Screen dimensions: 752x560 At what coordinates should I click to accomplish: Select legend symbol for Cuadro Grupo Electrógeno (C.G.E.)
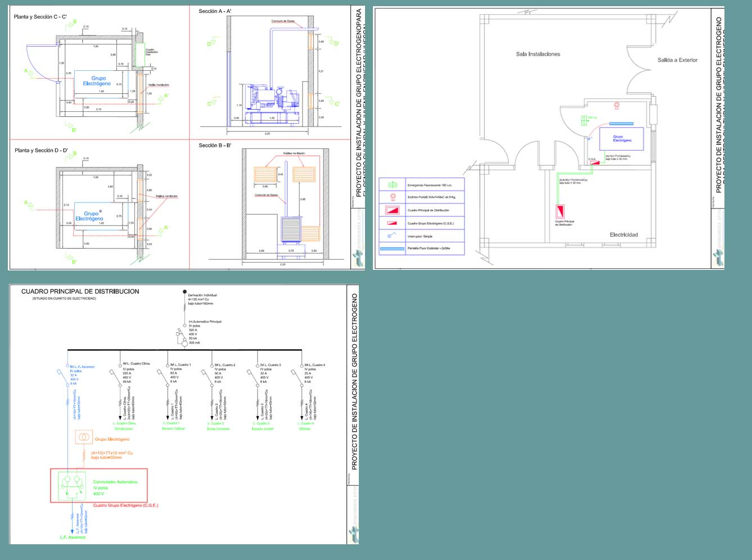point(392,223)
